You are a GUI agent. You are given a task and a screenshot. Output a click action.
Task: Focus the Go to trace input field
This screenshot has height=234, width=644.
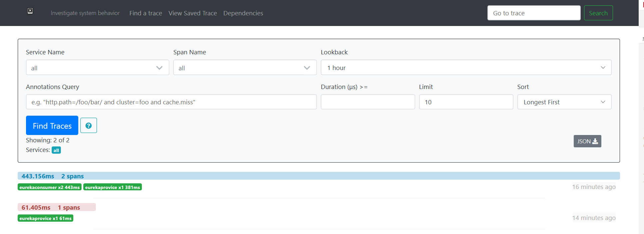pos(534,13)
